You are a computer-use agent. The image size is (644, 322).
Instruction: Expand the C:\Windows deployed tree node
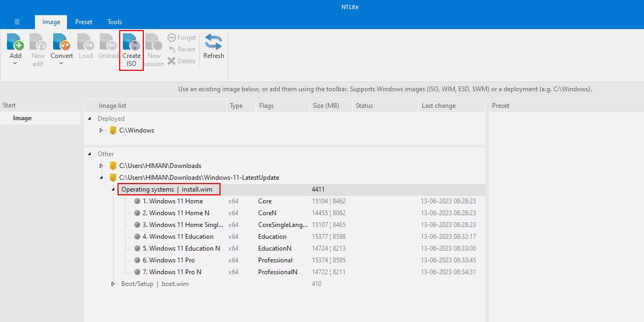tap(101, 130)
